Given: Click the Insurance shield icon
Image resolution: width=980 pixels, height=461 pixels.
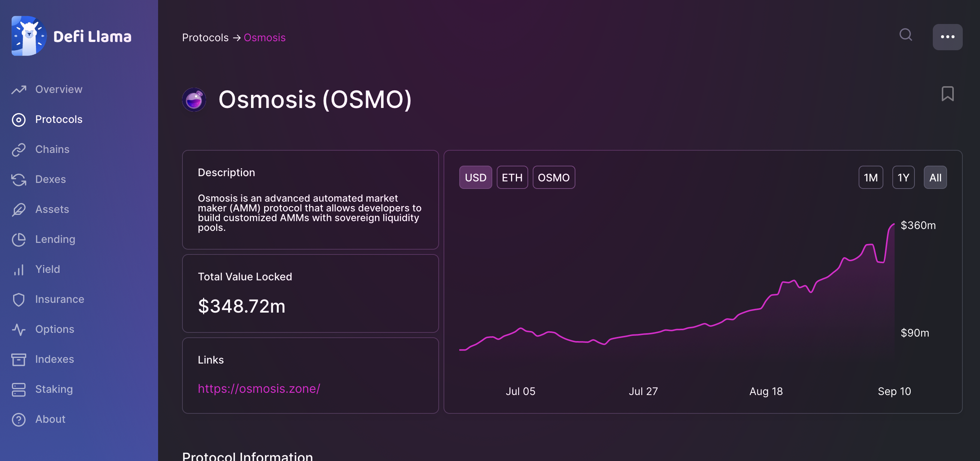Looking at the screenshot, I should pyautogui.click(x=19, y=299).
